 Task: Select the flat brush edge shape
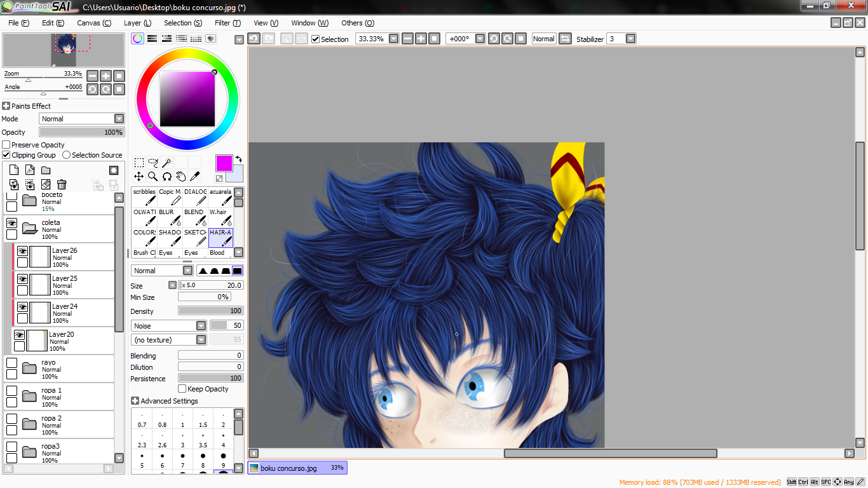237,271
